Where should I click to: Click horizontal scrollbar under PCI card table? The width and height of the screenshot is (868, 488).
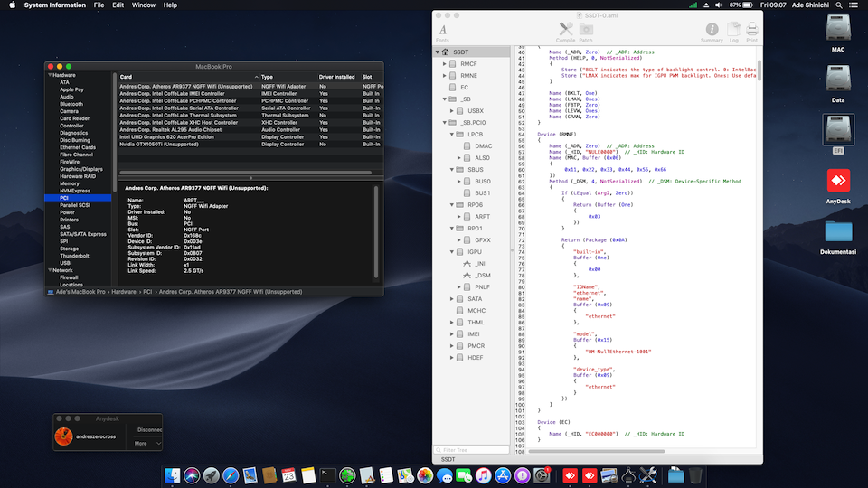pos(245,172)
